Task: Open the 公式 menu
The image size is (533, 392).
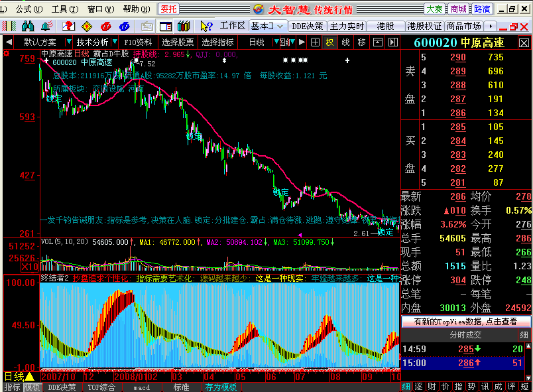Action: click(29, 9)
